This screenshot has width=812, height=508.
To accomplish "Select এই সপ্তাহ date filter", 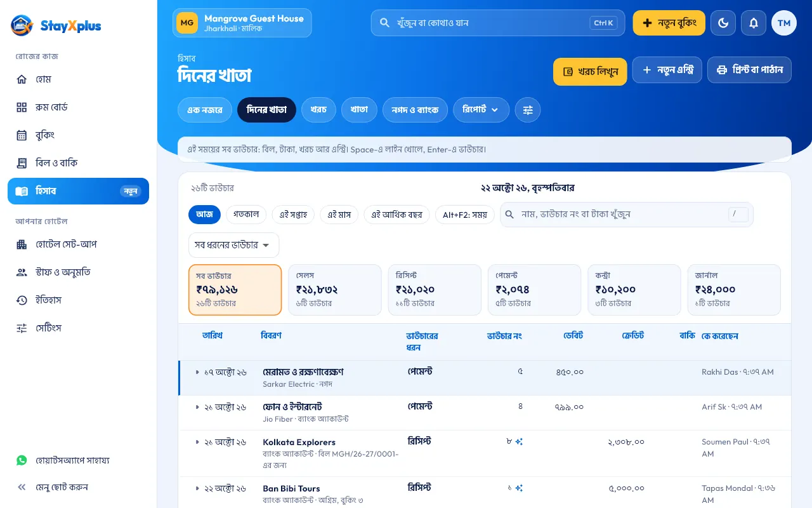I will coord(293,215).
